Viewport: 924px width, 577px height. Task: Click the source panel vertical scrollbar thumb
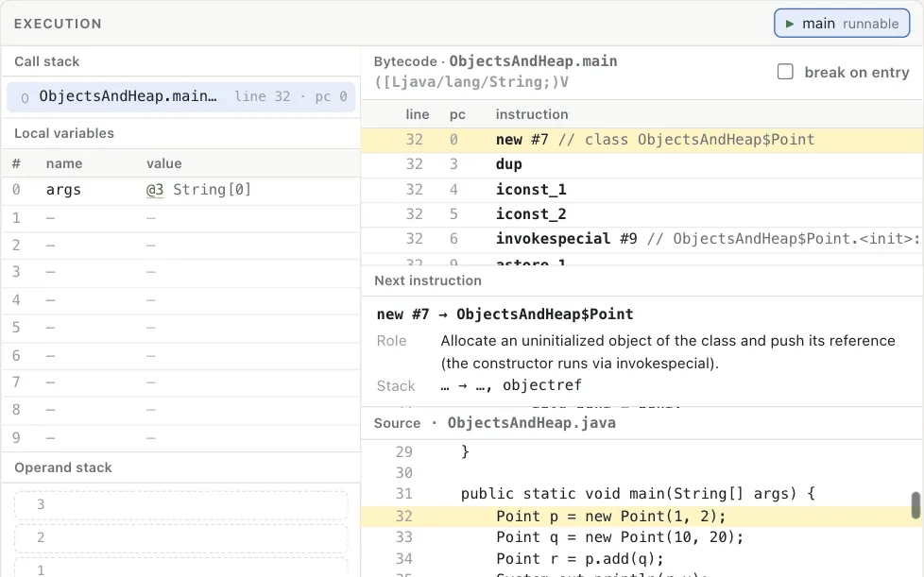coord(915,505)
